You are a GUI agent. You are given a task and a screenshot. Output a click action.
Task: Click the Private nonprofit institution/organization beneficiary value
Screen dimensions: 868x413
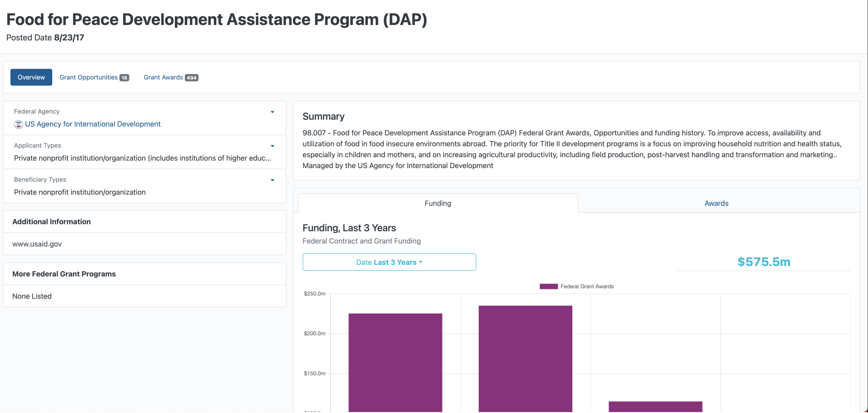(80, 192)
